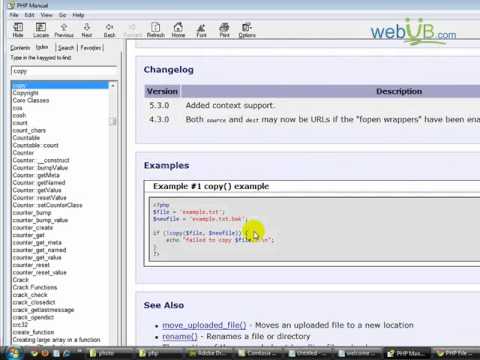Go to the Next topic

click(87, 30)
